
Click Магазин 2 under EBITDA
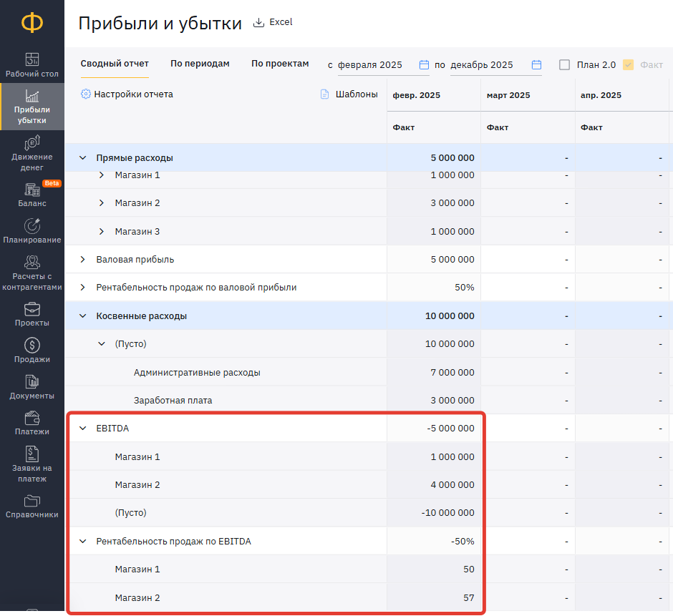pos(137,485)
